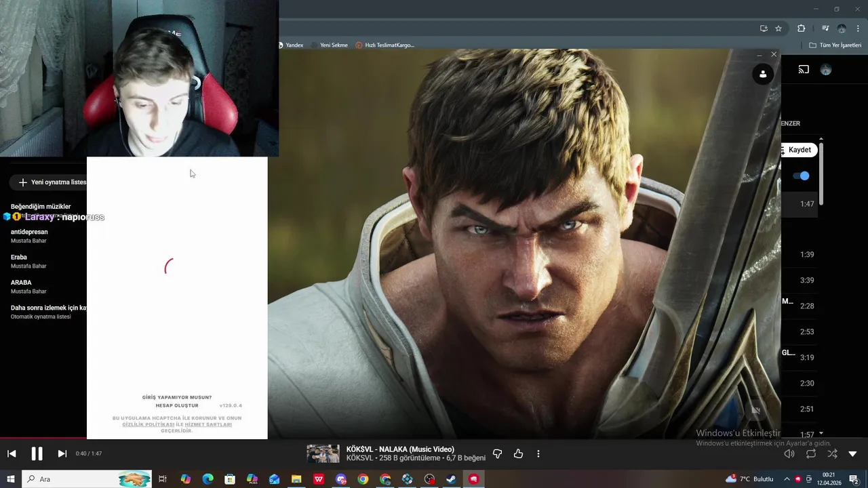Image resolution: width=868 pixels, height=488 pixels.
Task: Open Google Chrome from the taskbar
Action: pos(363,479)
